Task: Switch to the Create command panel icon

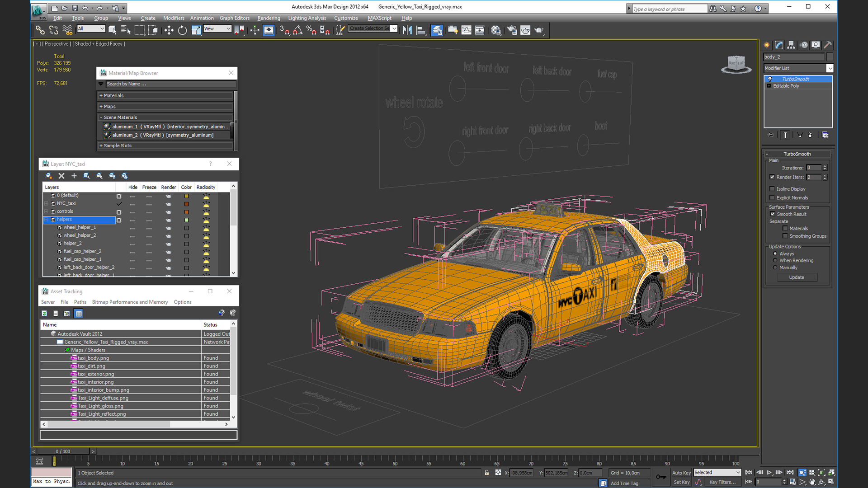Action: coord(767,45)
